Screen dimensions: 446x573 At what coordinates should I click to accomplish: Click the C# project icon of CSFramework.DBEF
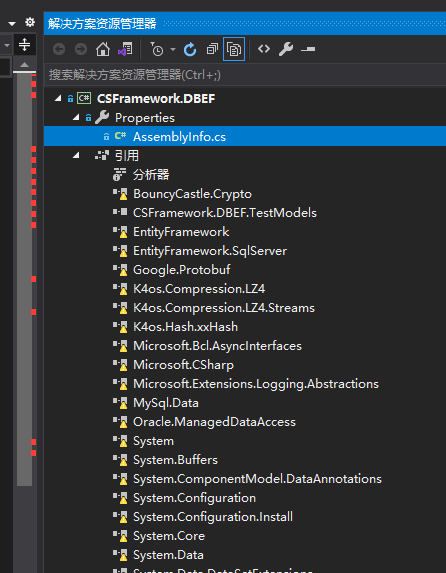[x=84, y=98]
